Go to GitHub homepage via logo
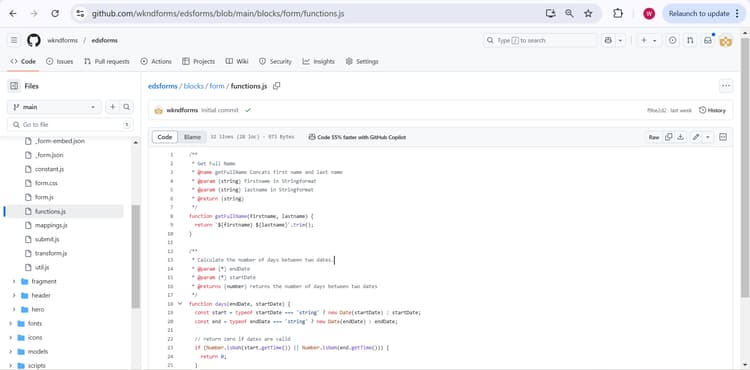This screenshot has width=750, height=370. click(33, 41)
